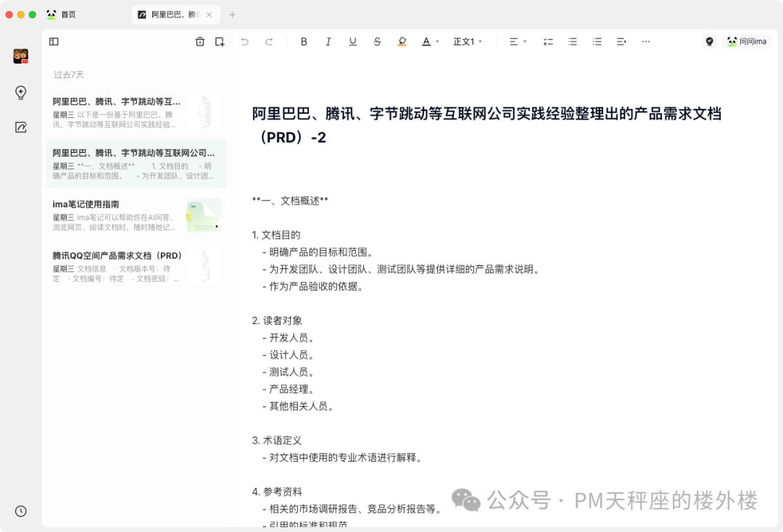This screenshot has width=783, height=532.
Task: Open history clock icon
Action: point(20,511)
